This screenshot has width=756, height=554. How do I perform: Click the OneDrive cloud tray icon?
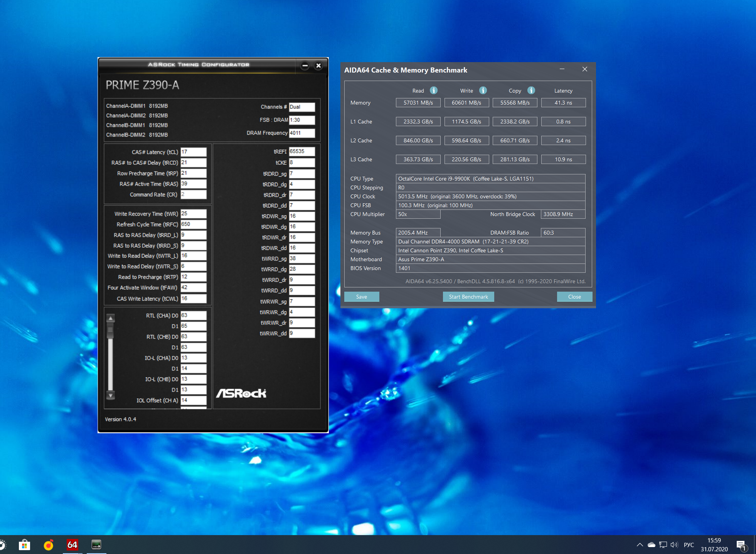click(652, 545)
